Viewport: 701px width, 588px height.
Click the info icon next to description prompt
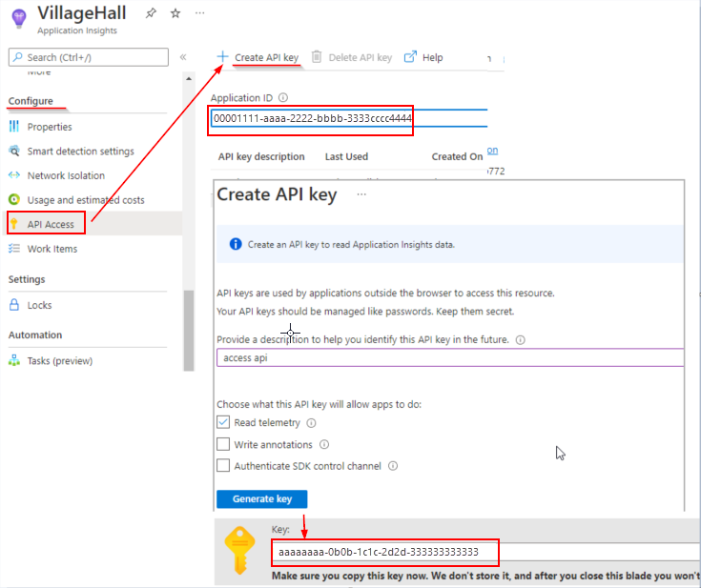[521, 340]
